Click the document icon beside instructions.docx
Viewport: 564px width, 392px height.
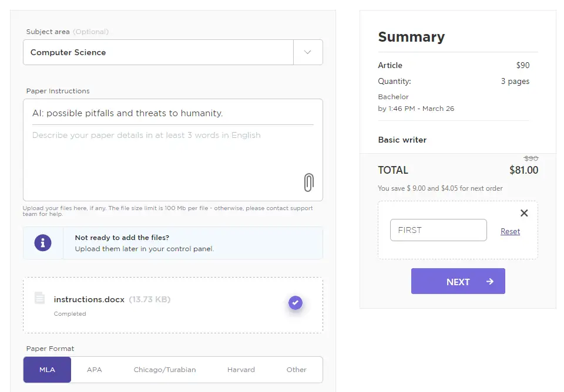tap(39, 298)
